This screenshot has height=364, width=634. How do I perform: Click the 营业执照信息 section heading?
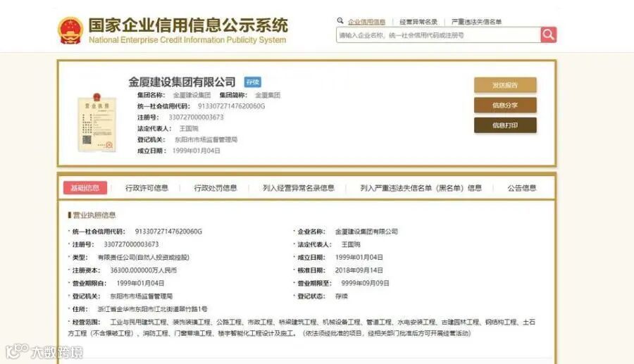(x=94, y=215)
